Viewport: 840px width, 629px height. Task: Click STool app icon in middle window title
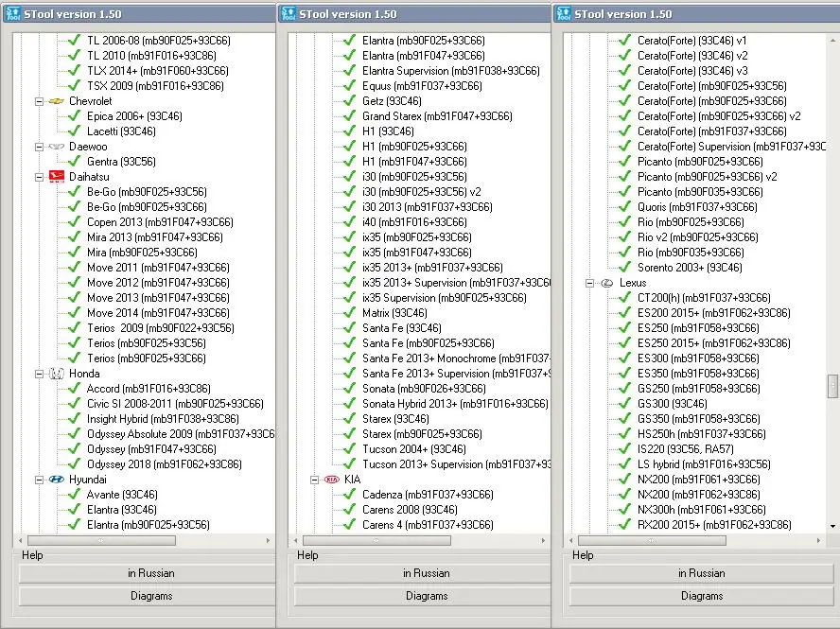pyautogui.click(x=289, y=13)
